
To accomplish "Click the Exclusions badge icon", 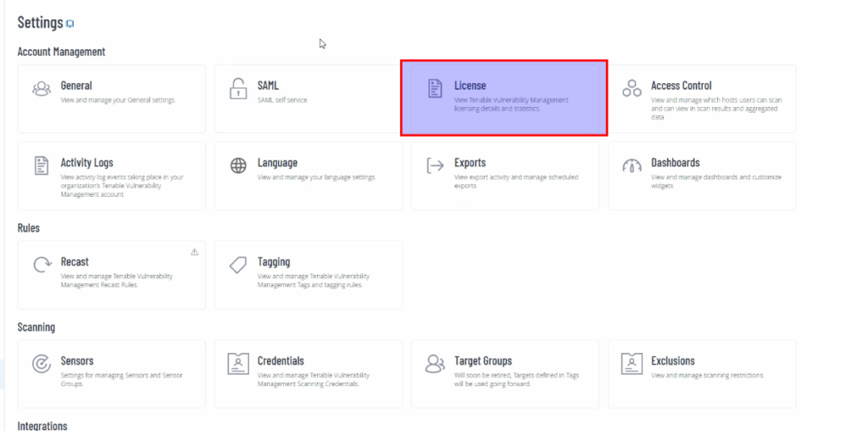I will [632, 363].
